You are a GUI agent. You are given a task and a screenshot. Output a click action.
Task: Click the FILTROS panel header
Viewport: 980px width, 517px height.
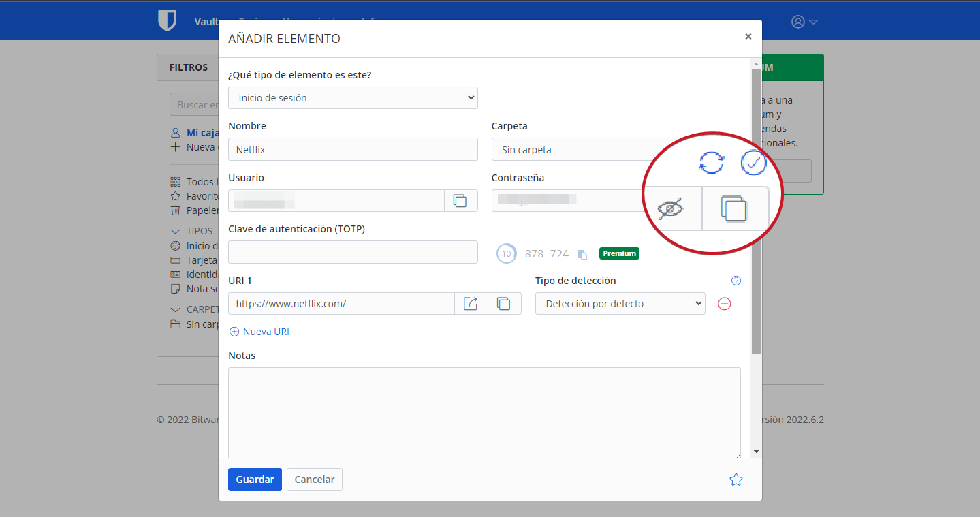click(x=189, y=67)
